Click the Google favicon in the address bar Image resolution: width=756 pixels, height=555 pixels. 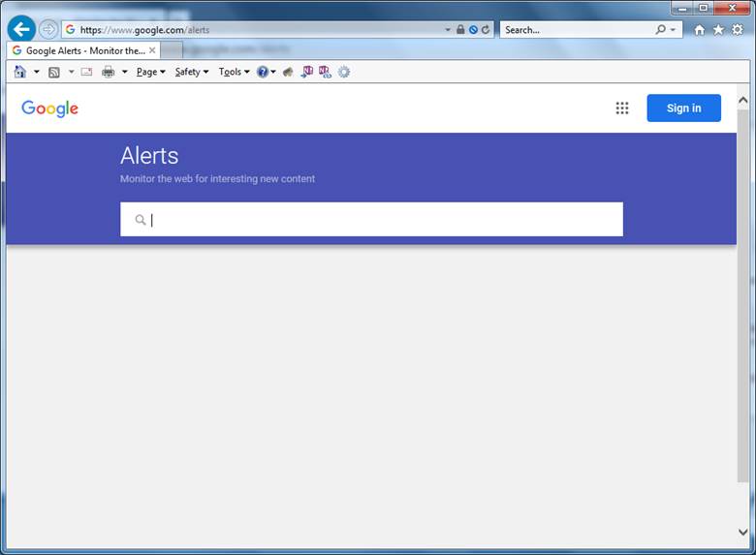point(71,29)
